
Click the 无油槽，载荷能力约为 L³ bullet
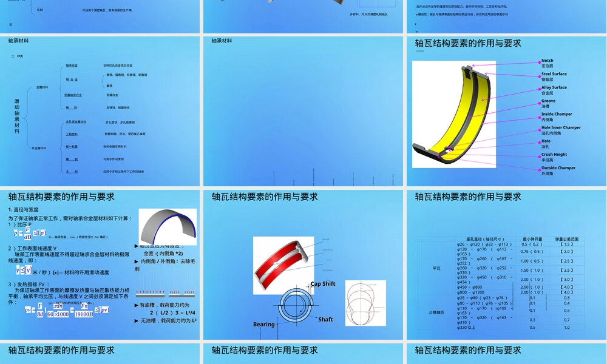[x=165, y=320]
